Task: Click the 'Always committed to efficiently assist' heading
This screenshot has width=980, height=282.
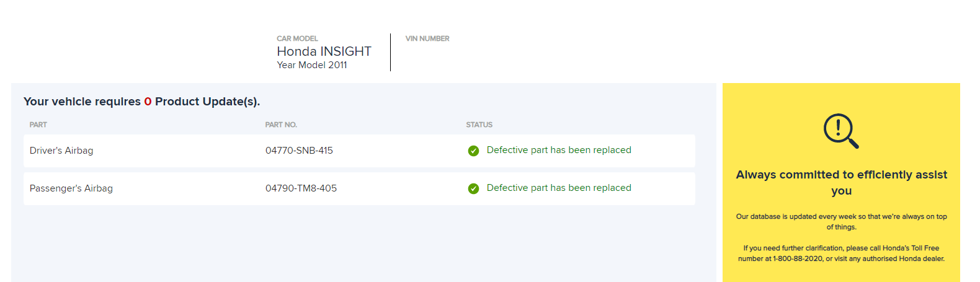Action: tap(841, 183)
